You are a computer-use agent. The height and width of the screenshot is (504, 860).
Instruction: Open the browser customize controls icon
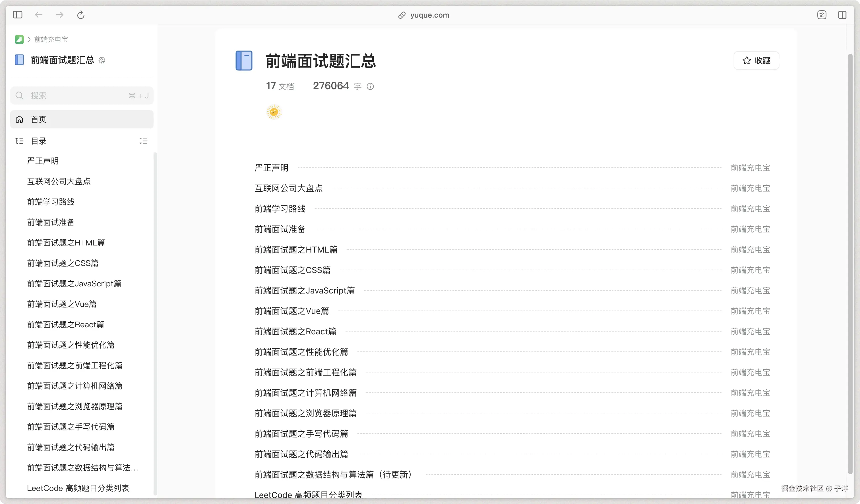[x=822, y=15]
